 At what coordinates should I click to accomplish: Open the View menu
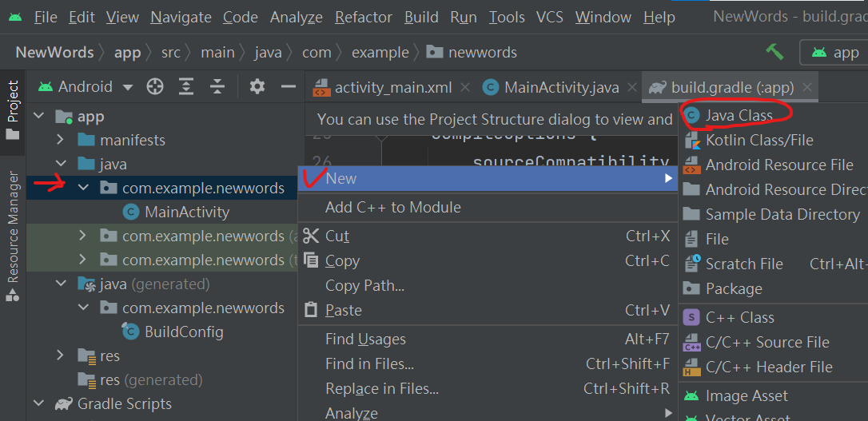click(122, 17)
